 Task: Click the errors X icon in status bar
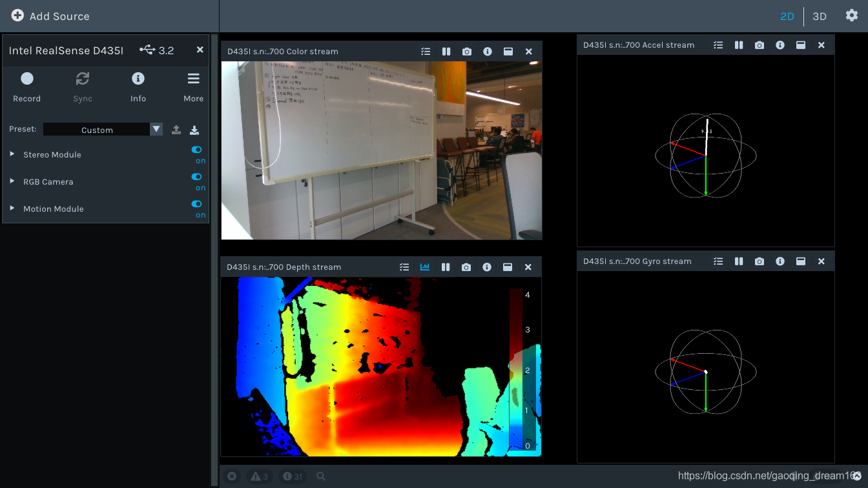pos(232,476)
